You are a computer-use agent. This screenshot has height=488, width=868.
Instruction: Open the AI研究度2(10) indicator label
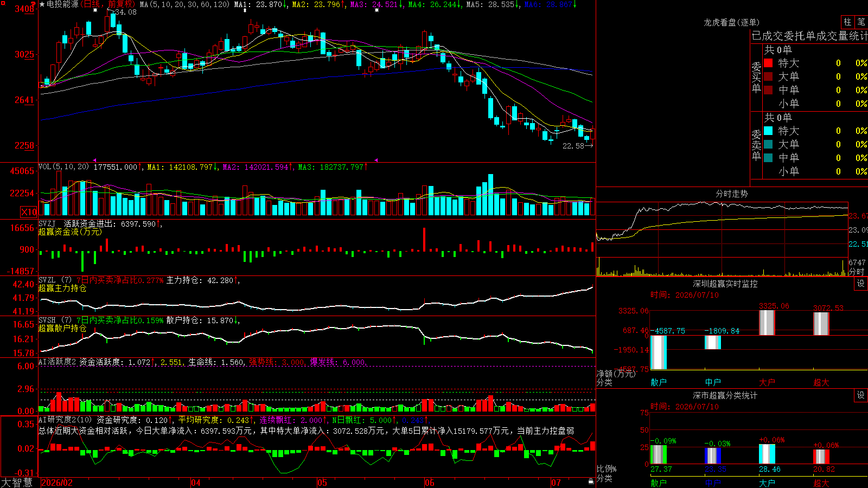tap(66, 420)
